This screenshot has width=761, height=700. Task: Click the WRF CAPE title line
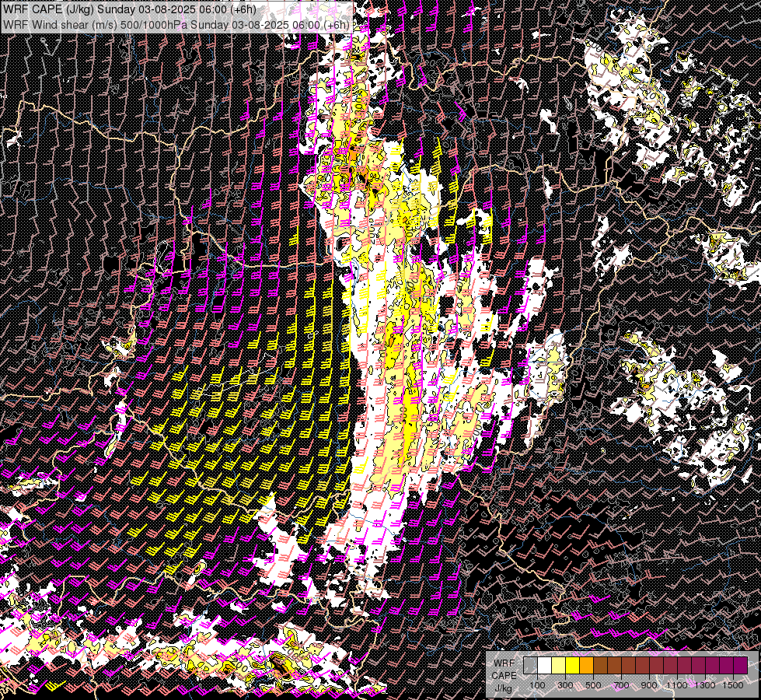pos(130,9)
